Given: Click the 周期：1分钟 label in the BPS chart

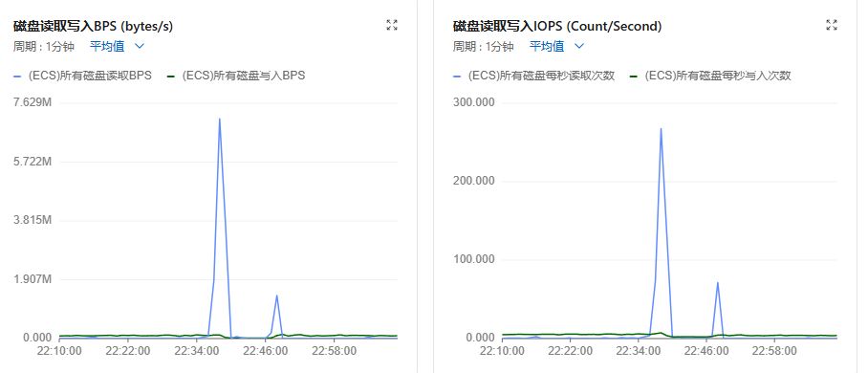Looking at the screenshot, I should coord(44,47).
